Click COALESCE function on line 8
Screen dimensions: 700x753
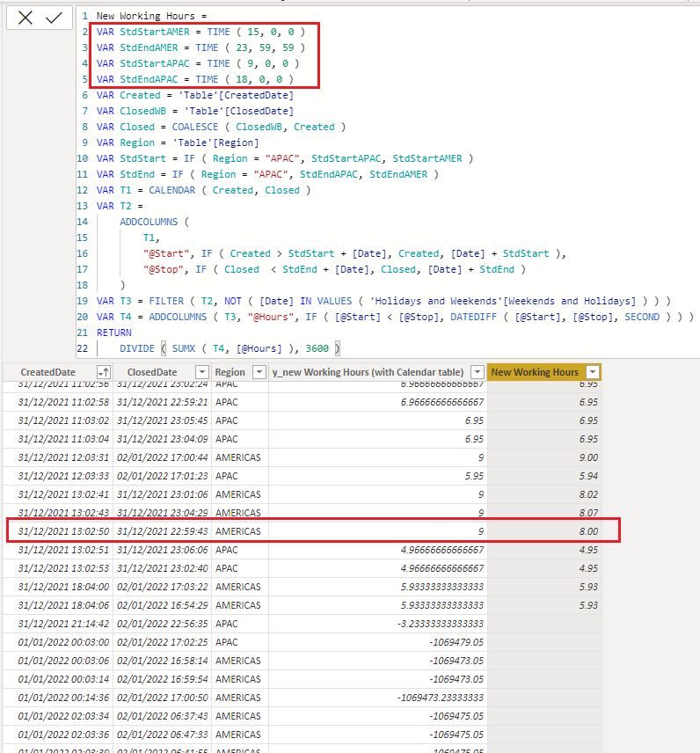click(x=195, y=127)
